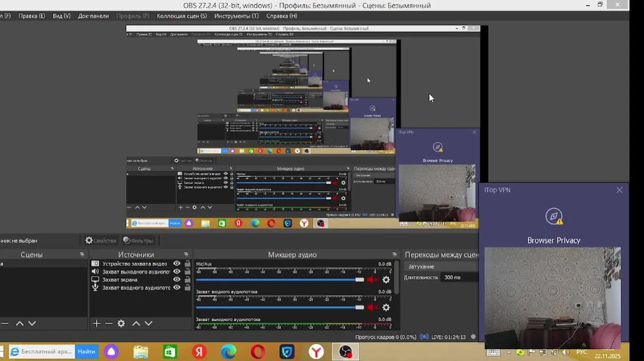The image size is (644, 361).
Task: Select the Захват экрана source row
Action: pos(141,280)
